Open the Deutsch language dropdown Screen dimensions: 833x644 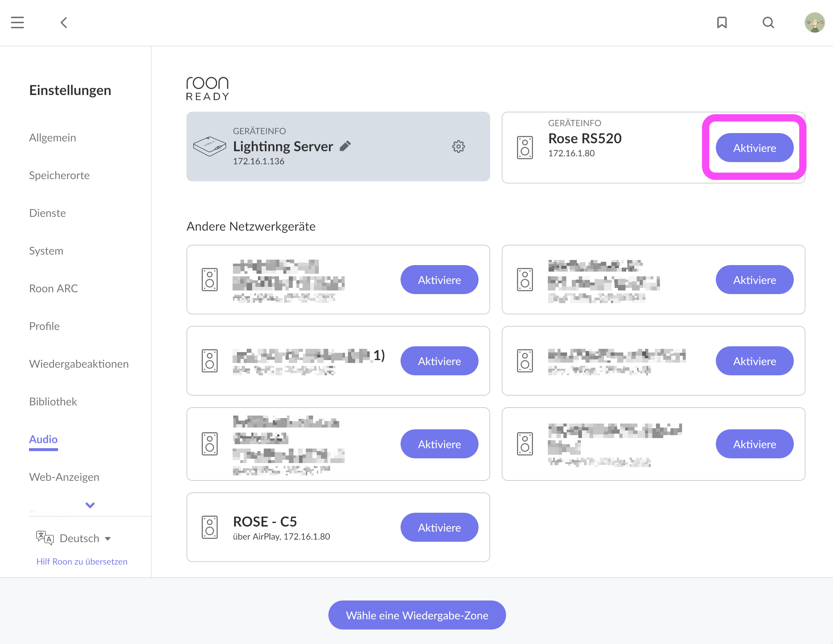[85, 538]
